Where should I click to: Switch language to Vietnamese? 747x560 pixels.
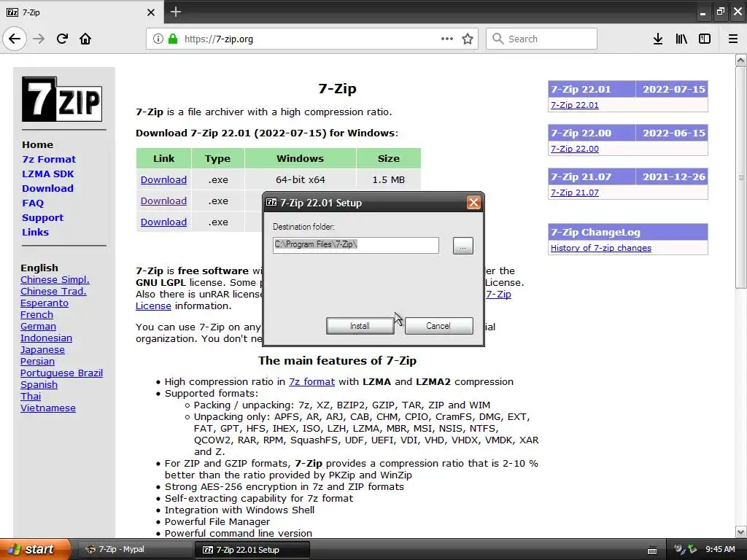coord(47,408)
